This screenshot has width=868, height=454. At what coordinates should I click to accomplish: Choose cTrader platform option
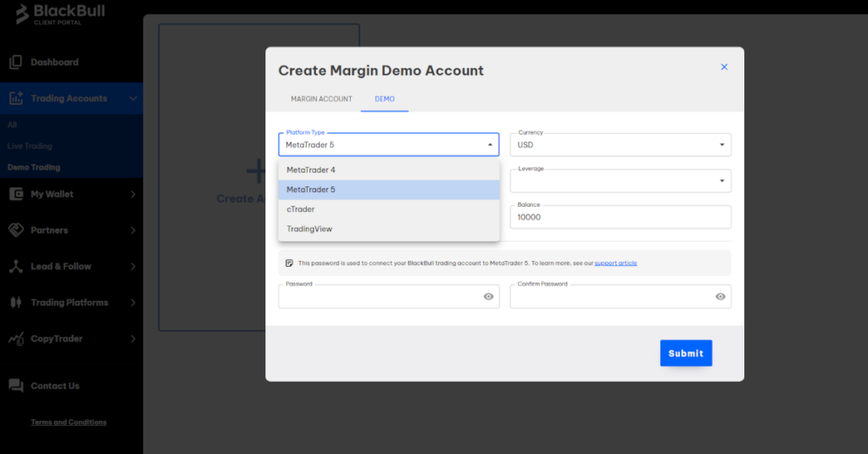[388, 209]
